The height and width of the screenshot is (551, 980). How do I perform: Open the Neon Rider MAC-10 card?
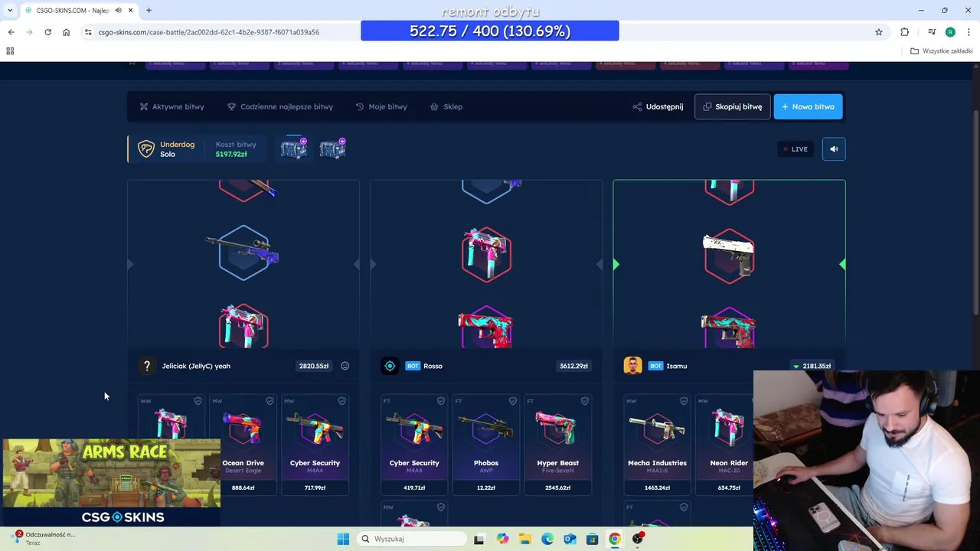(724, 445)
